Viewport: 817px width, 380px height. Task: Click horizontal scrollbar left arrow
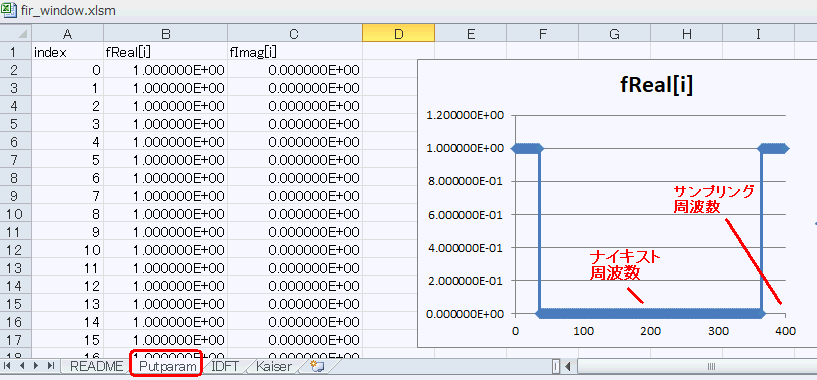coord(568,366)
